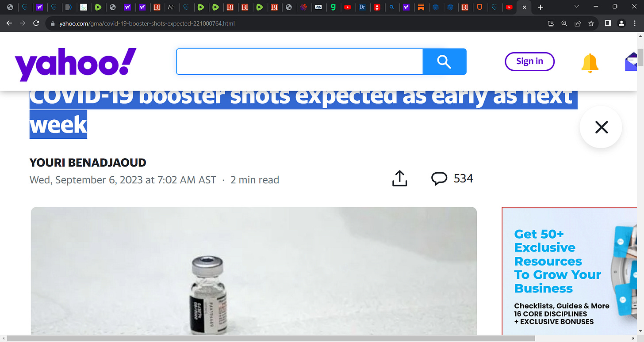Close the article with the X button
The image size is (644, 342).
tap(601, 127)
